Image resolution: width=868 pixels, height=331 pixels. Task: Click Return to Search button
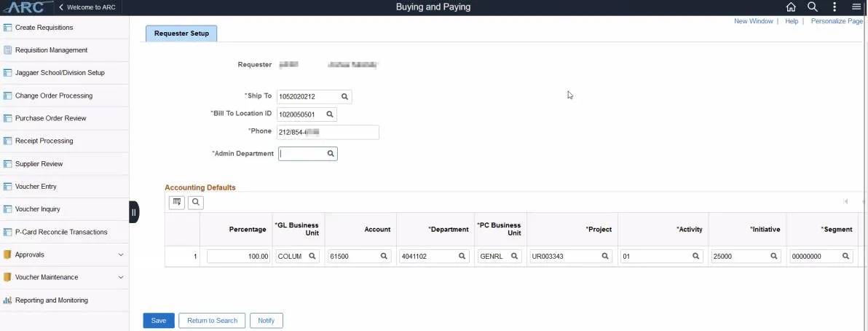point(212,321)
